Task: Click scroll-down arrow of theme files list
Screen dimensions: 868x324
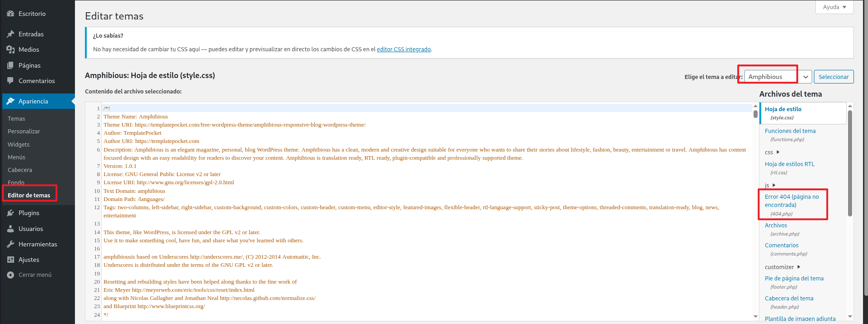Action: tap(850, 316)
